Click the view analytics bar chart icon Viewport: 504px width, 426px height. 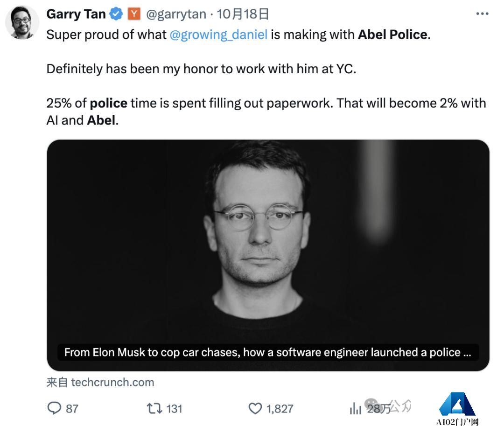point(355,409)
